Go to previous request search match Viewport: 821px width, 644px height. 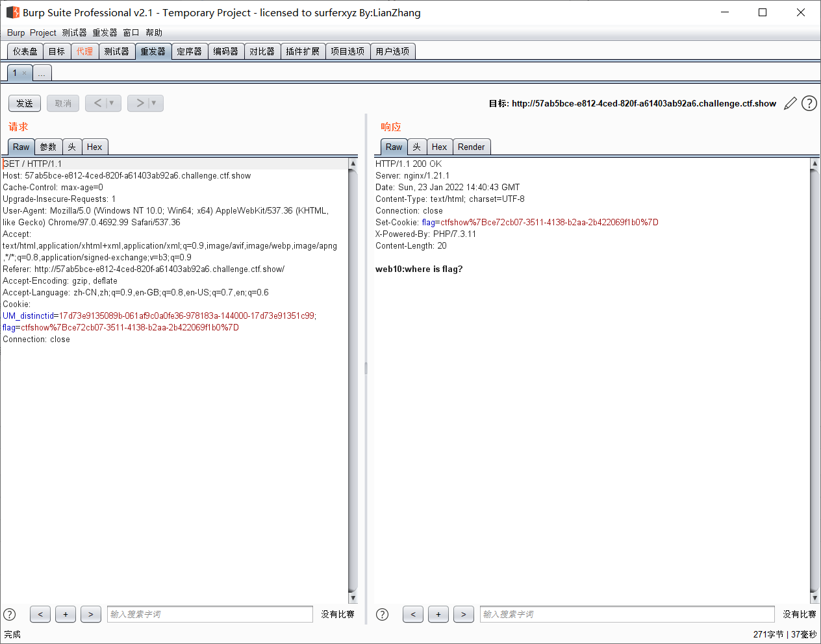40,614
